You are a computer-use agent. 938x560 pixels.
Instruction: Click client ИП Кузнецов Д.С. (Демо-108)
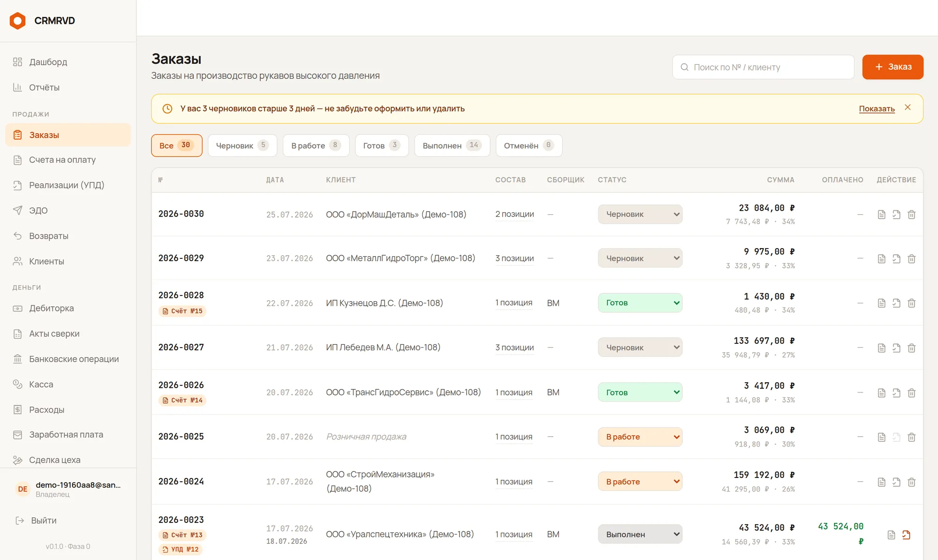385,303
